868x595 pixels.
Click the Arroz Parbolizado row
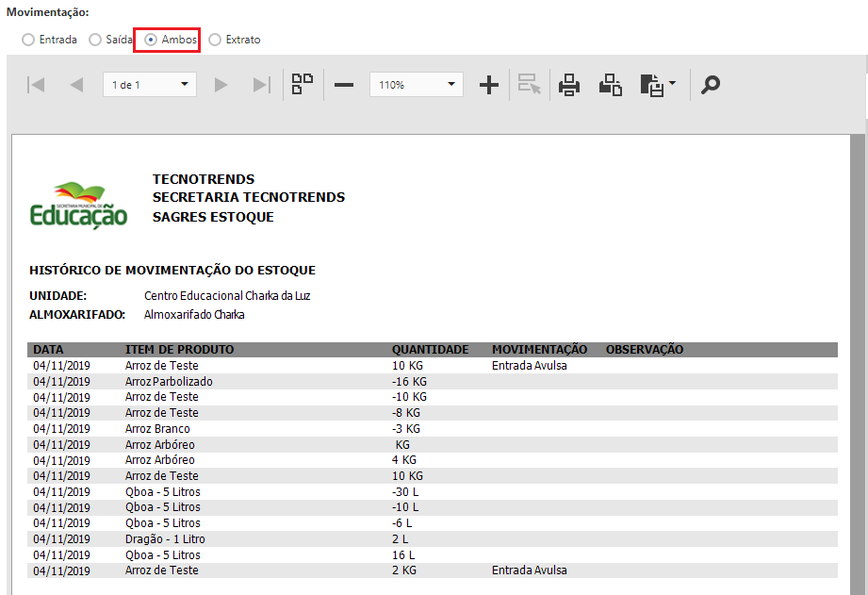click(169, 381)
